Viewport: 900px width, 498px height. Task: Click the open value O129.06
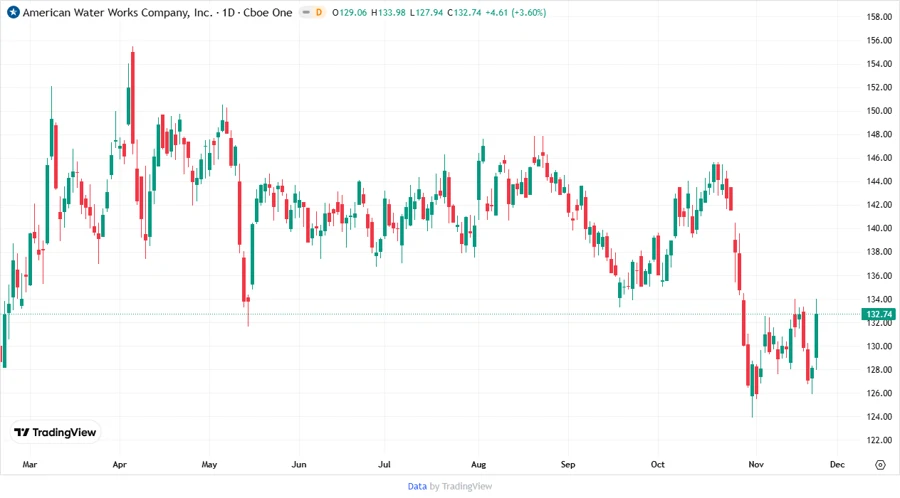coord(350,12)
